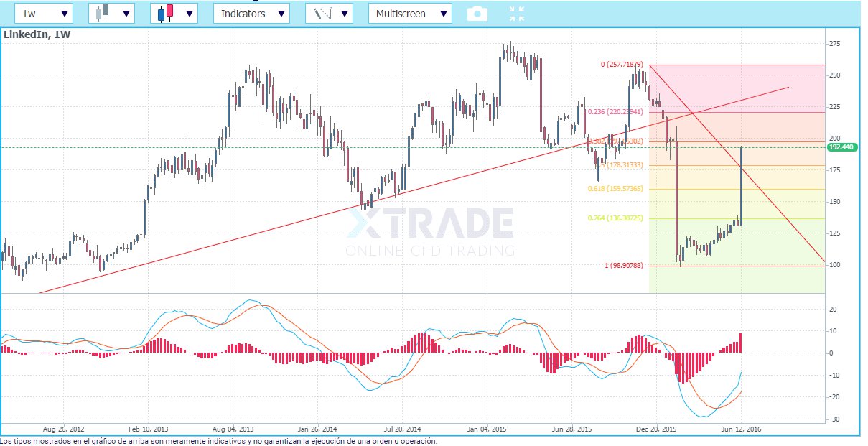Click the MACD axis value 20
Image resolution: width=868 pixels, height=446 pixels.
(x=833, y=310)
